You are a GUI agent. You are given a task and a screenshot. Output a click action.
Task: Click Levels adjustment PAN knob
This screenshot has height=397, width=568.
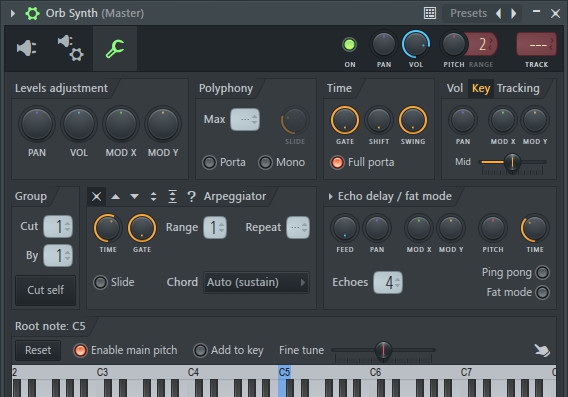click(37, 124)
